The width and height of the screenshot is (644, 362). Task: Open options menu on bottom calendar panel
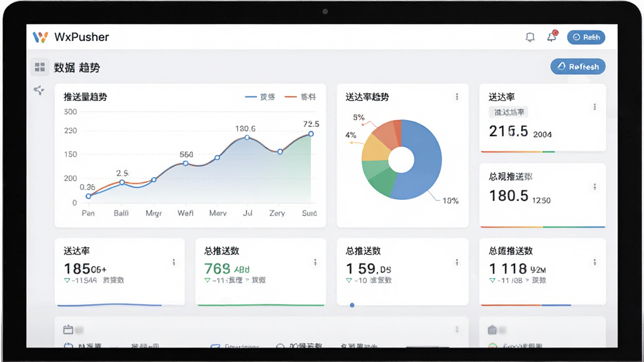(457, 329)
